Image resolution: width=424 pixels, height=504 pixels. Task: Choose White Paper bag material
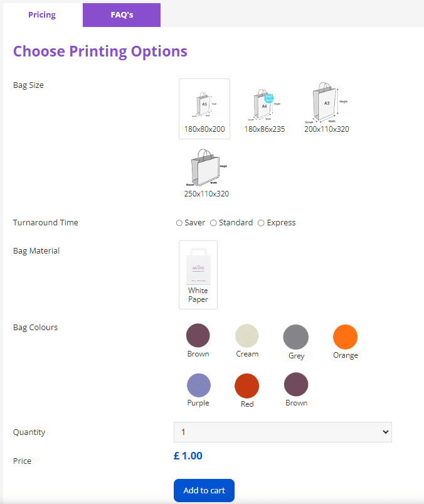click(198, 274)
